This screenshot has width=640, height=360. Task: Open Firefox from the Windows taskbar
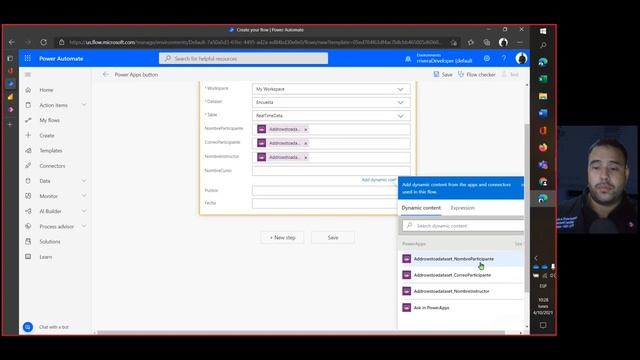(543, 147)
